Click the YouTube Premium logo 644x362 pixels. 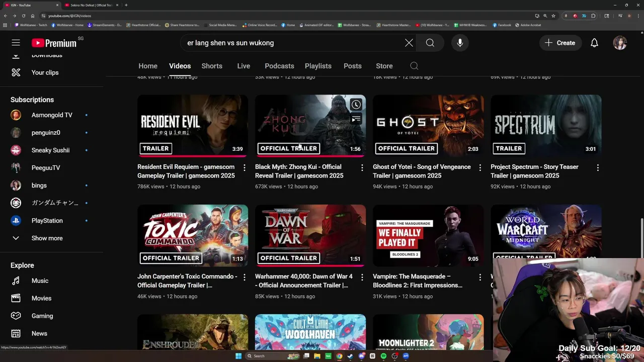click(54, 43)
